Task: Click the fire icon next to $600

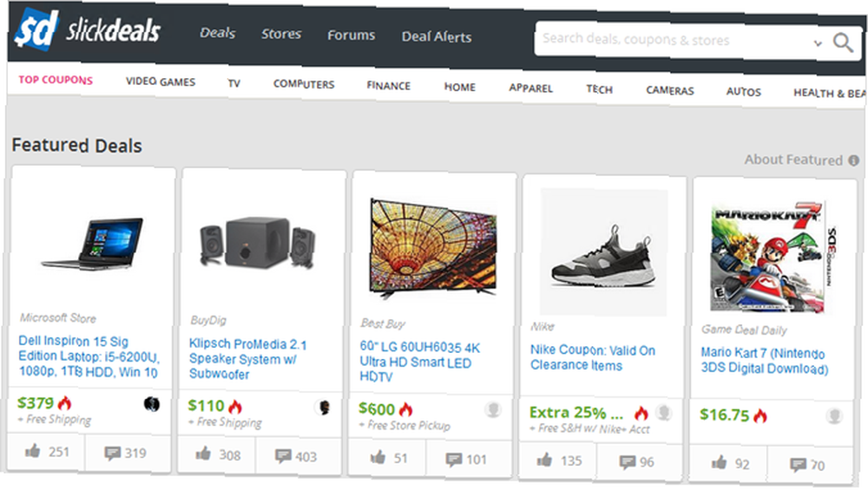Action: tap(405, 410)
